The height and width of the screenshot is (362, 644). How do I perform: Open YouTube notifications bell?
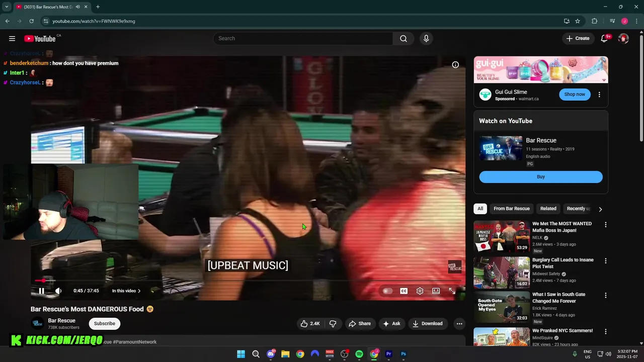tap(604, 39)
